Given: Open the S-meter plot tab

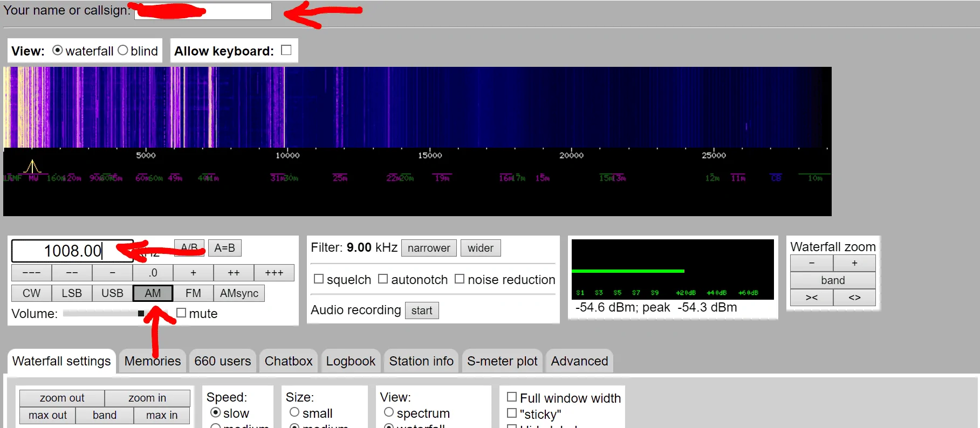Looking at the screenshot, I should pyautogui.click(x=502, y=361).
